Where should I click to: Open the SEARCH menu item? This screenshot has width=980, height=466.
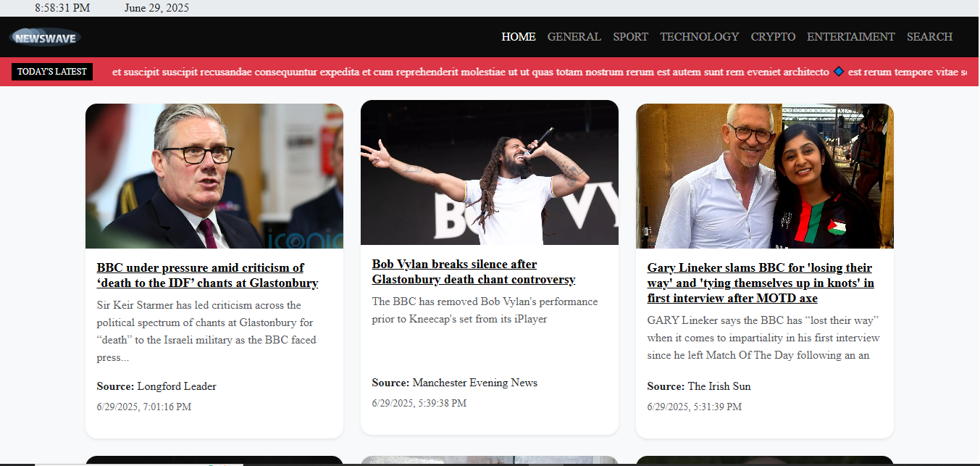(929, 36)
